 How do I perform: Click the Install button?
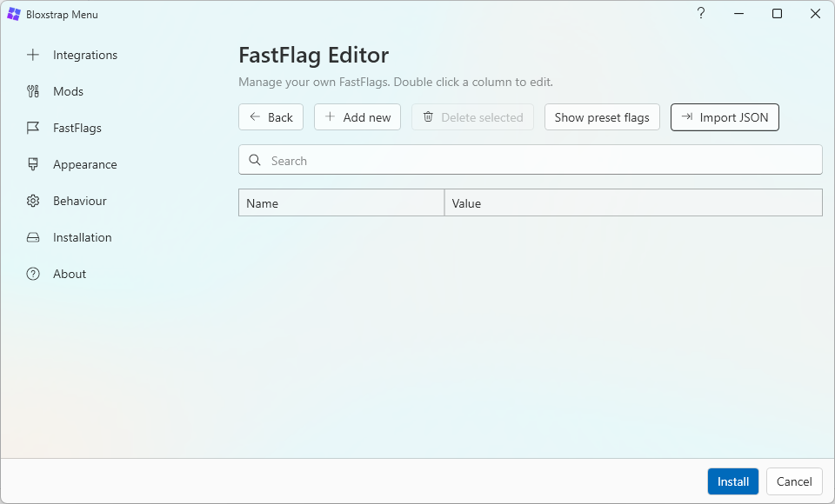pyautogui.click(x=732, y=481)
